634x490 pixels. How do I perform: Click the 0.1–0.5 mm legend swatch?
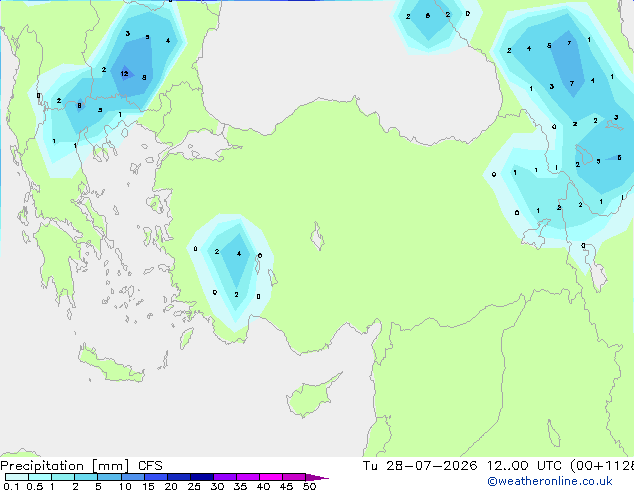[17, 477]
